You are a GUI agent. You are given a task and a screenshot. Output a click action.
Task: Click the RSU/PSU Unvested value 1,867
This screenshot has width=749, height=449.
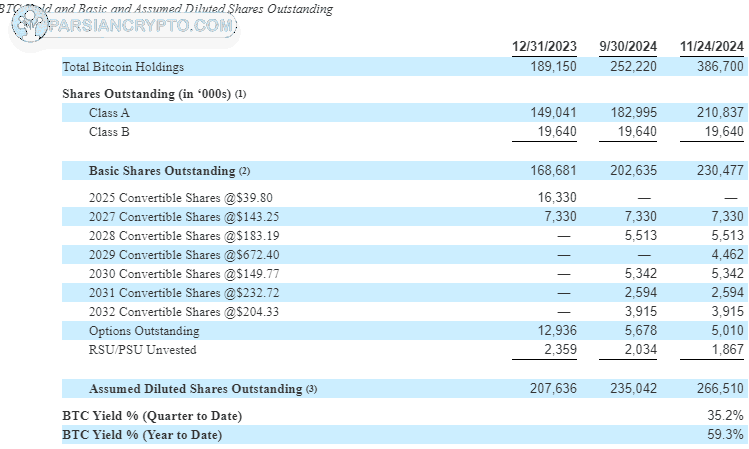pos(728,350)
